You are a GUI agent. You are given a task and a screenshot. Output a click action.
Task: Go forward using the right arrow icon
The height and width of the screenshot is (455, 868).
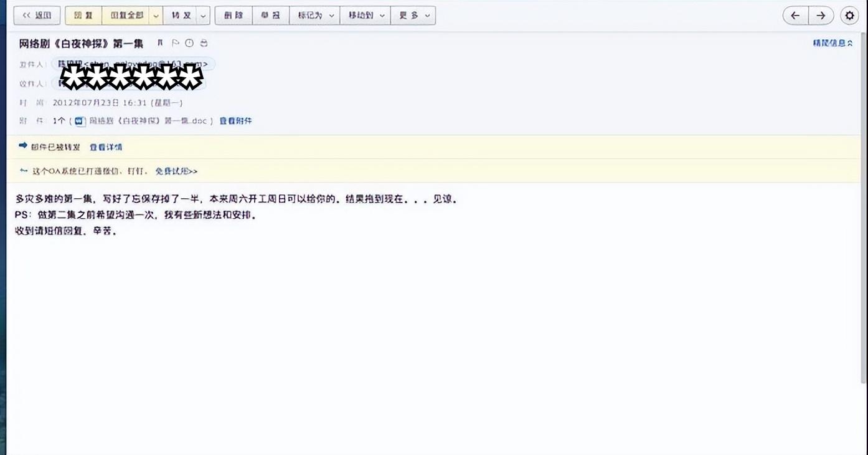pyautogui.click(x=821, y=15)
